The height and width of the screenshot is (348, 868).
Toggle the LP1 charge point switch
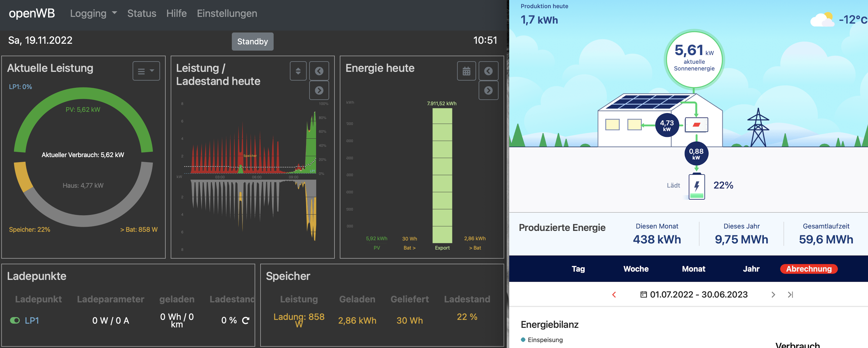[x=15, y=320]
